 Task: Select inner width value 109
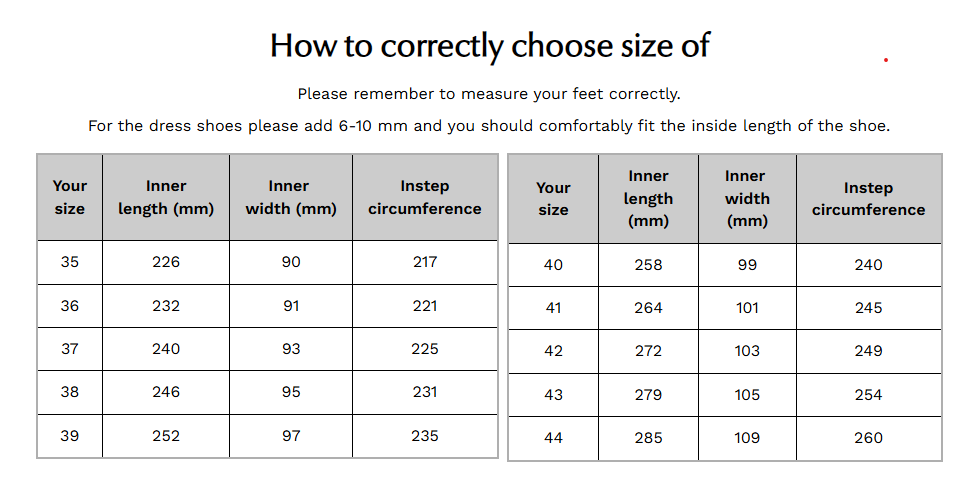747,438
